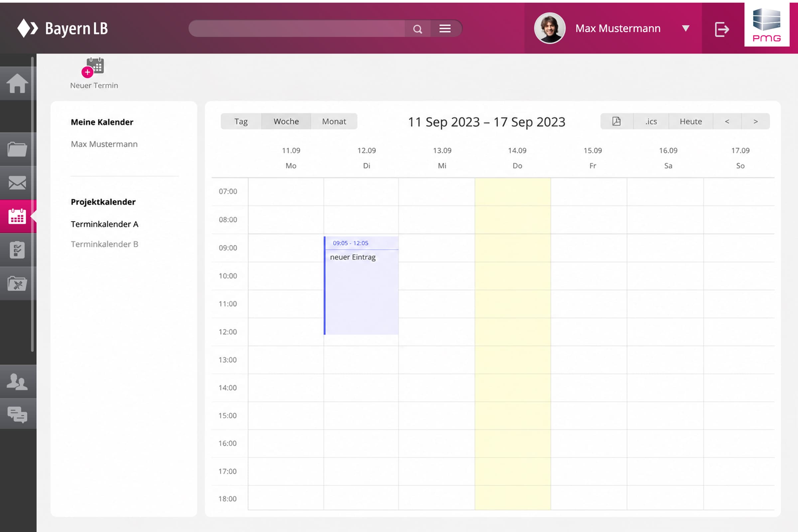Export calendar as PDF icon
This screenshot has width=798, height=532.
(616, 121)
